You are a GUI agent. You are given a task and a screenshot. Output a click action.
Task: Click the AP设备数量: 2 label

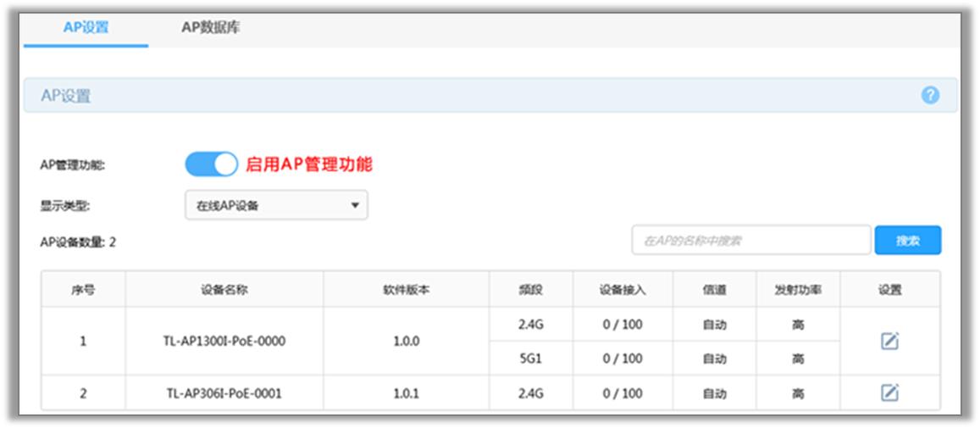click(x=78, y=242)
